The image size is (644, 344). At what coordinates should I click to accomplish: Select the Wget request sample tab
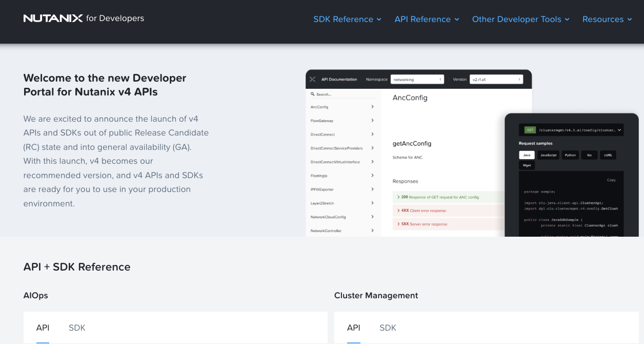click(x=527, y=165)
